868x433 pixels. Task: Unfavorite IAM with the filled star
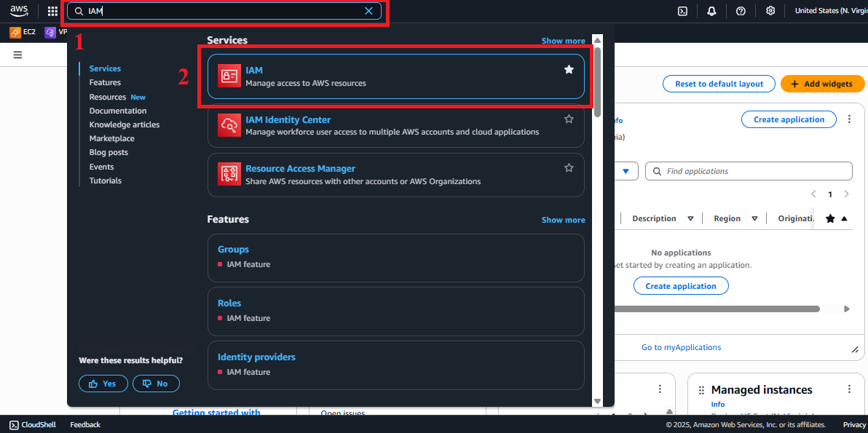coord(569,69)
